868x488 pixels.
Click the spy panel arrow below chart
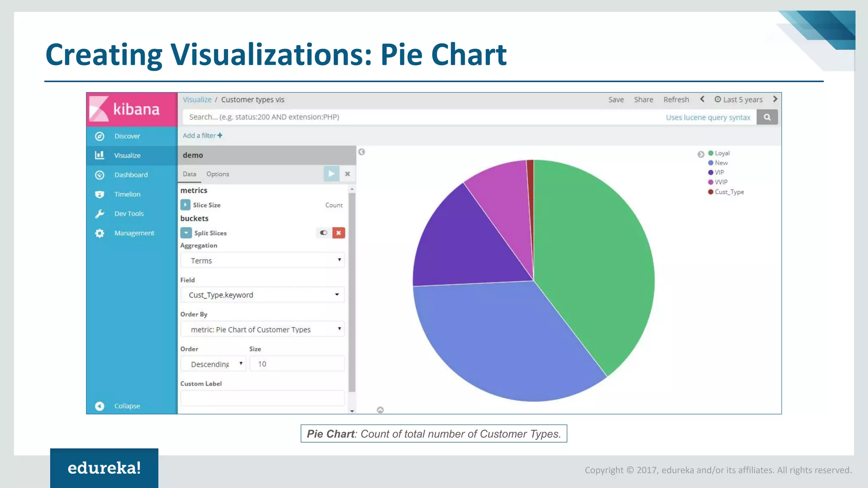[x=380, y=410]
